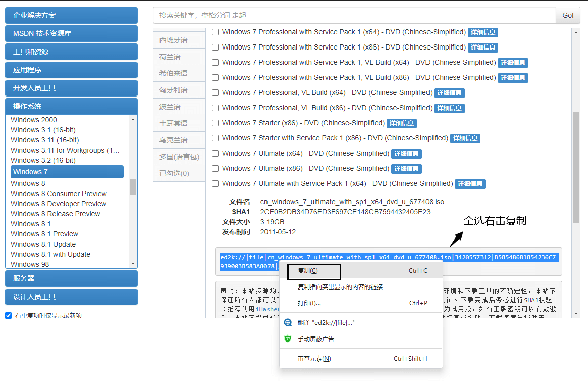Open 详细信息 for Windows 7 Starter (x86)
The width and height of the screenshot is (588, 383).
[402, 123]
